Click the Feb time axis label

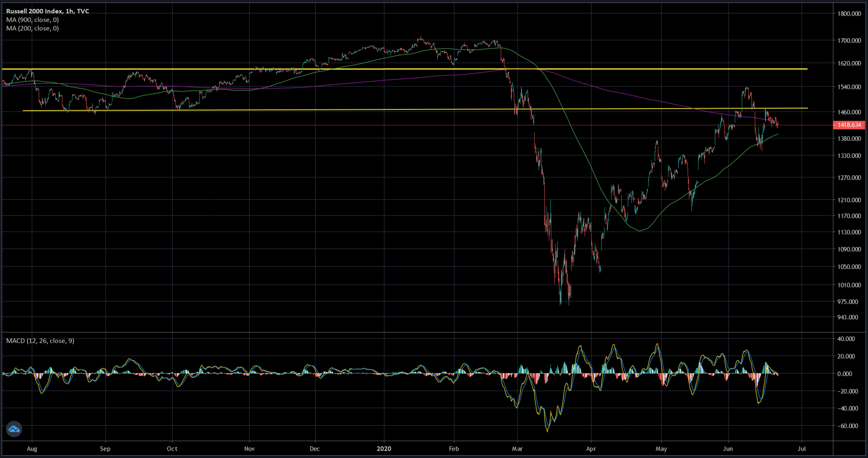coord(454,449)
